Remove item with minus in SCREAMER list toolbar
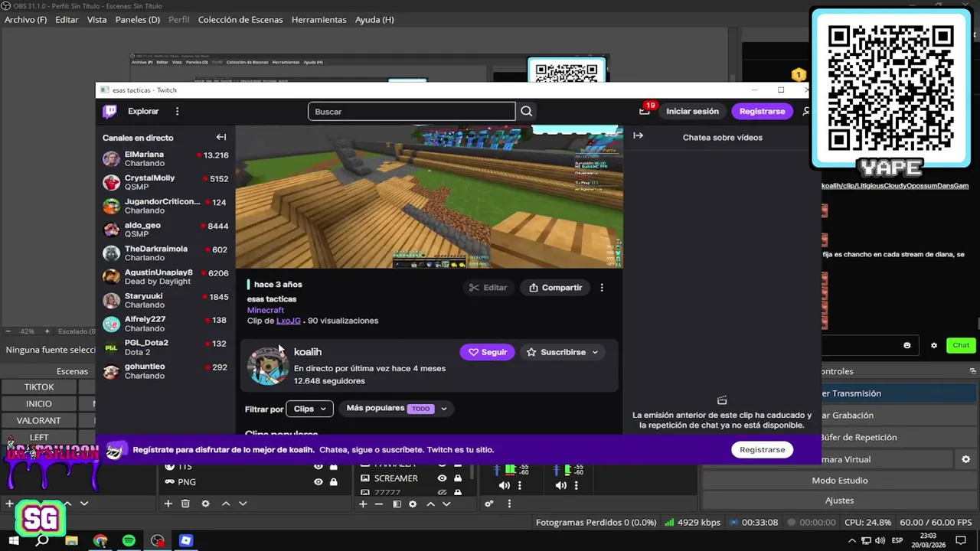 click(x=379, y=504)
